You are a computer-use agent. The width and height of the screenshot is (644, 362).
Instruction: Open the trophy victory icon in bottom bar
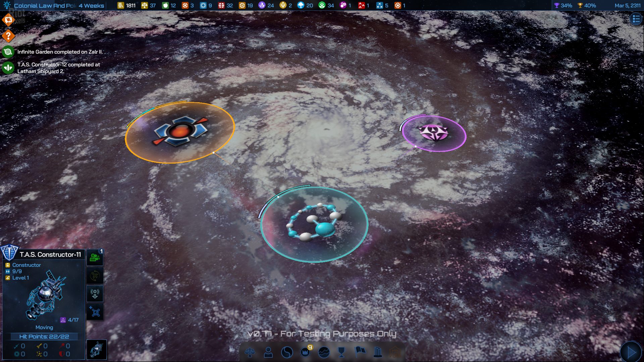click(x=341, y=352)
